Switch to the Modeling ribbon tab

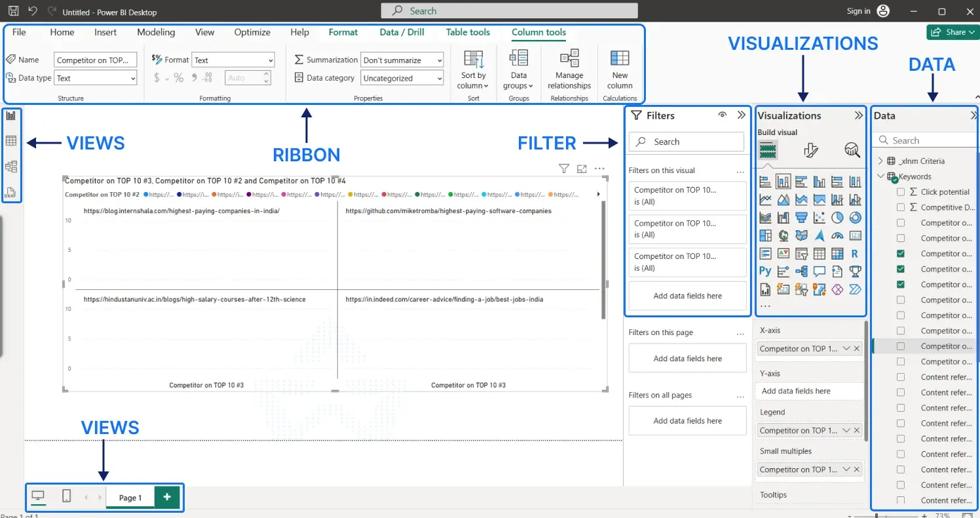[156, 32]
